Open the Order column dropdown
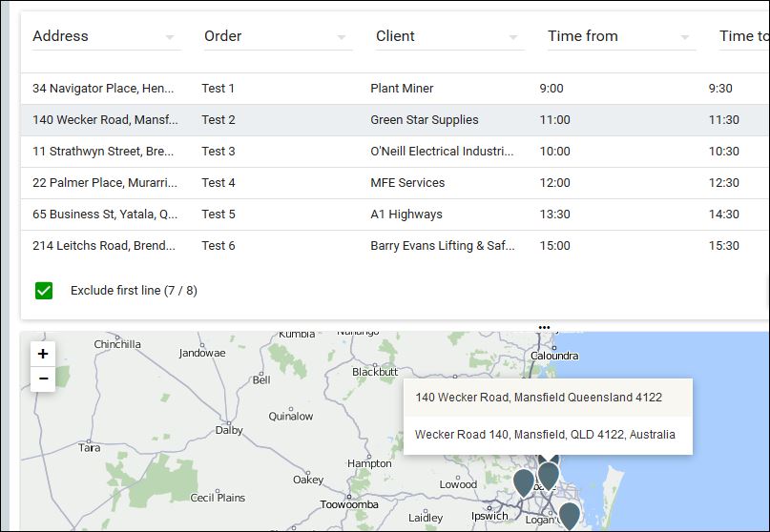 (x=342, y=37)
